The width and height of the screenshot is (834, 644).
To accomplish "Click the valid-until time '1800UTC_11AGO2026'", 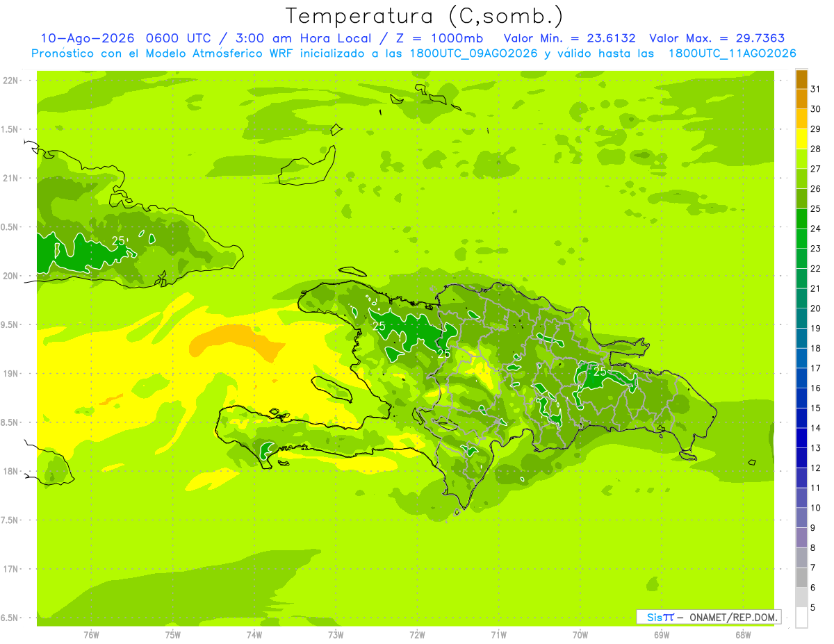I will [732, 53].
